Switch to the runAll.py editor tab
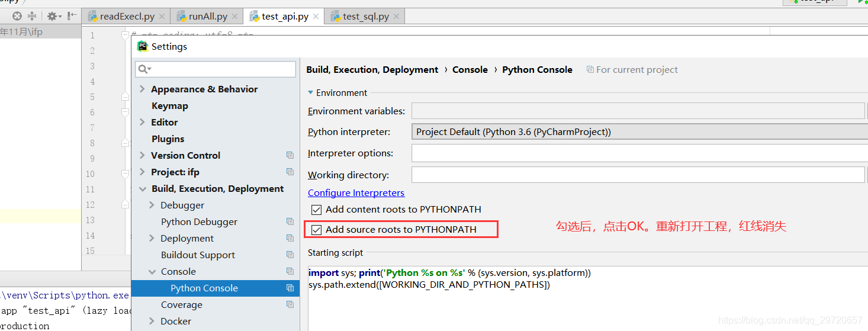The width and height of the screenshot is (868, 331). click(207, 17)
